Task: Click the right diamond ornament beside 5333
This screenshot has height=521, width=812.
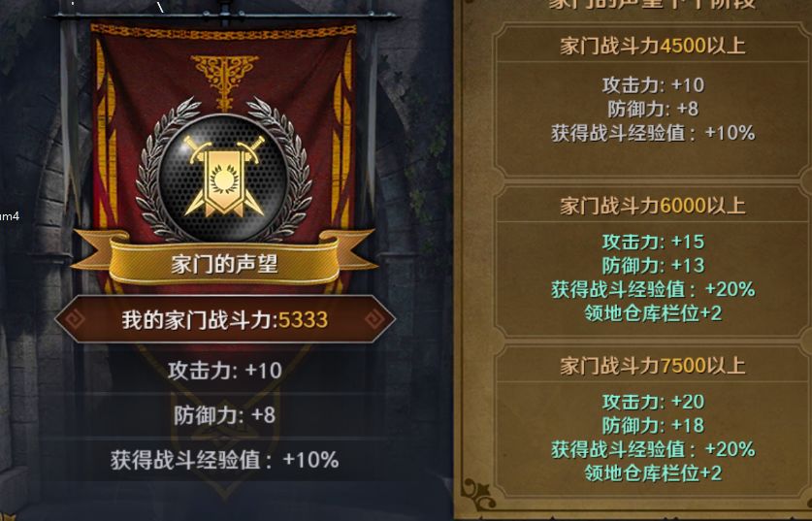Action: click(x=374, y=319)
